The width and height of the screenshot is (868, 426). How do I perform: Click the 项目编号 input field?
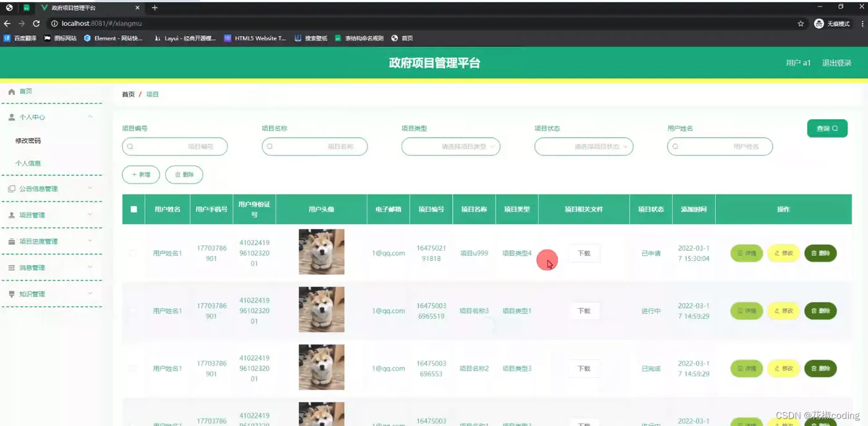coord(175,146)
